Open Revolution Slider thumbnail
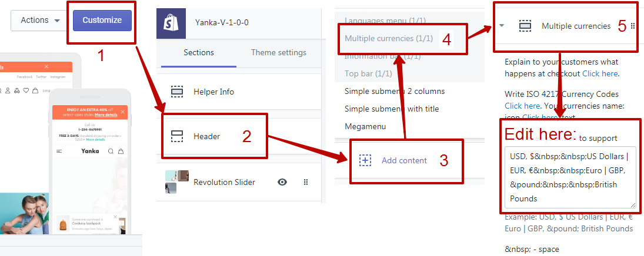 177,182
